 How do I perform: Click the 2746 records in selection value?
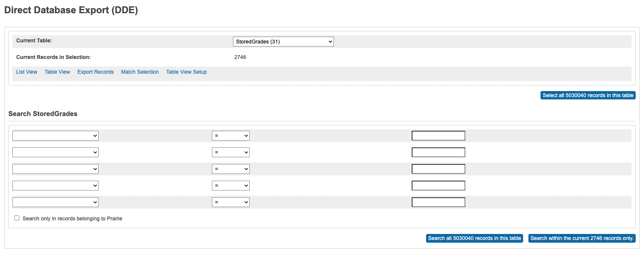click(x=240, y=57)
